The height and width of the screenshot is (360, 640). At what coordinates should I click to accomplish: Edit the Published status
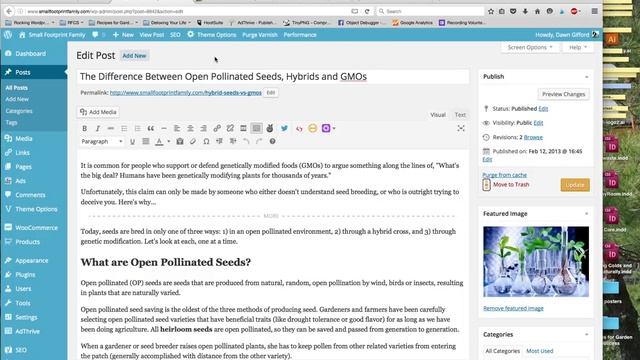[x=543, y=109]
